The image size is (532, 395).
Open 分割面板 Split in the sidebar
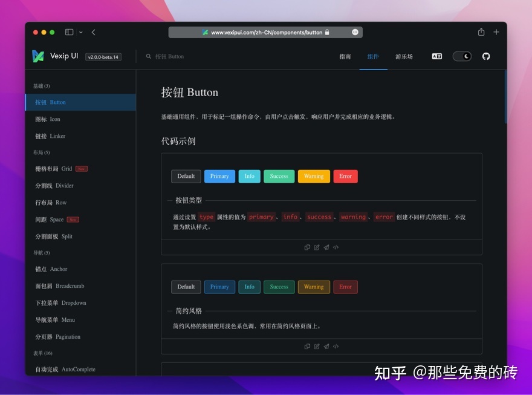click(x=81, y=237)
